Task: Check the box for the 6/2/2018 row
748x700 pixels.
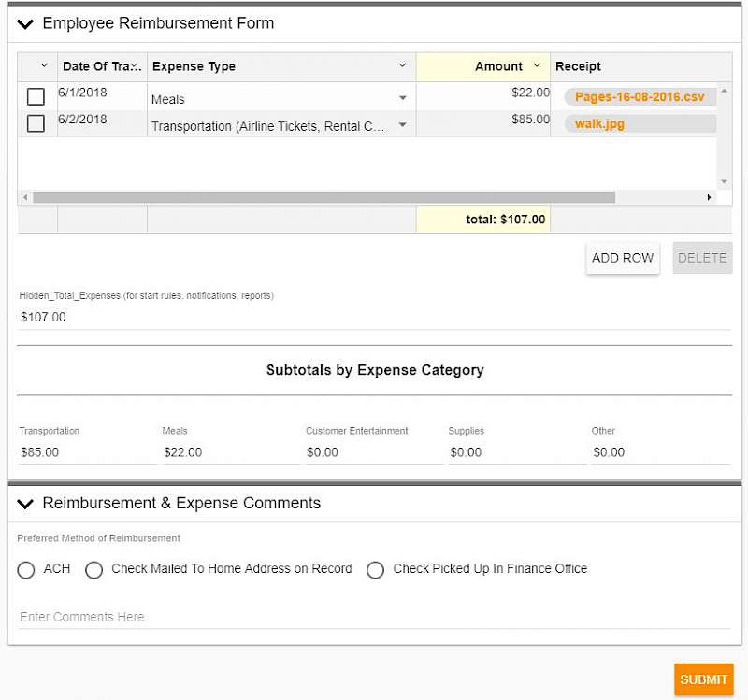Action: [36, 123]
